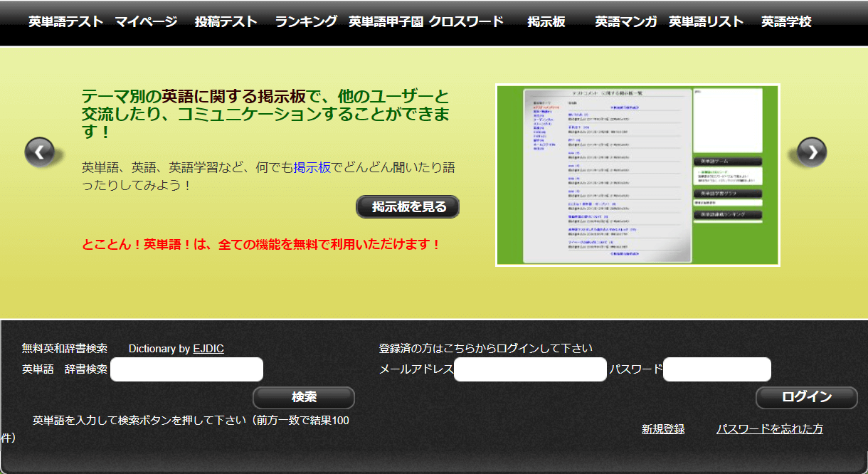Click the 新規登録 link
Image resolution: width=868 pixels, height=474 pixels.
[663, 429]
